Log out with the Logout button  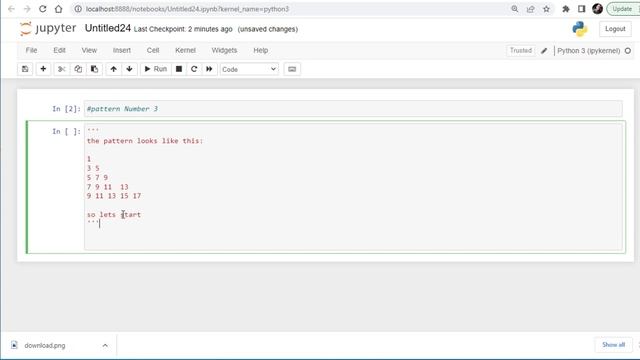tap(615, 29)
